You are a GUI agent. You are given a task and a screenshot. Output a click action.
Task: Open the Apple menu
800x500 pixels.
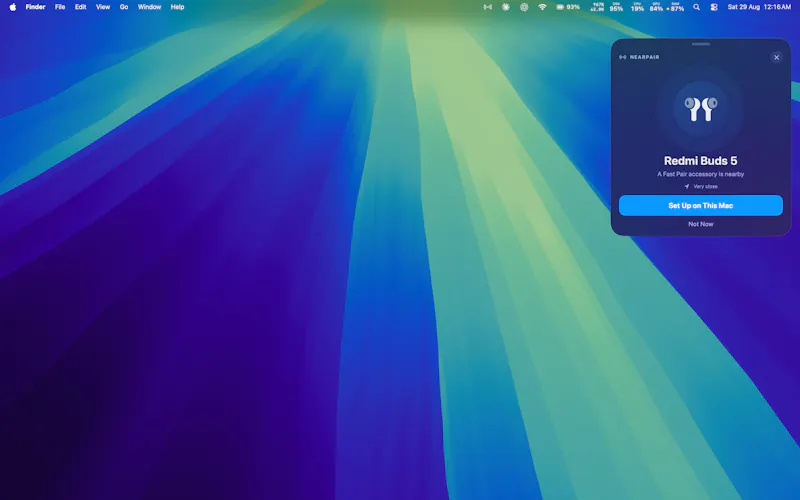click(13, 7)
